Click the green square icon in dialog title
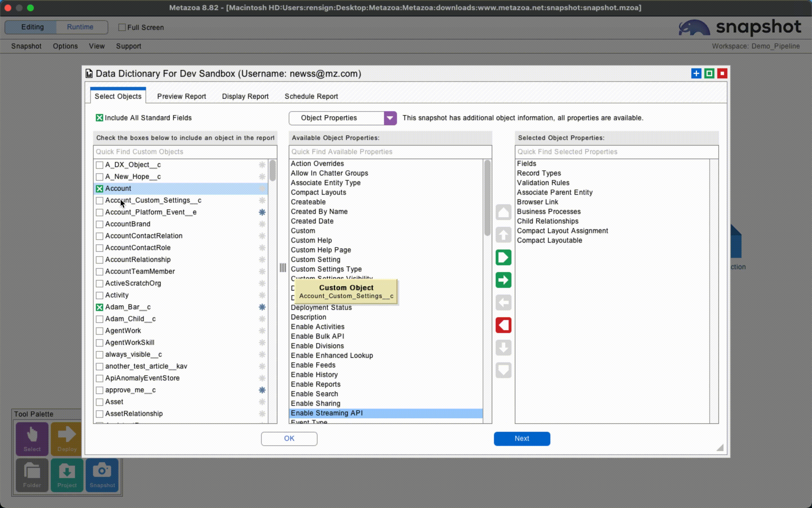 [x=709, y=73]
